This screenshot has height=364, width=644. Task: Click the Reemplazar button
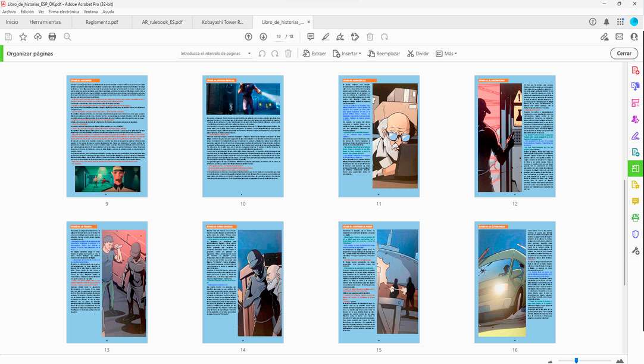(384, 54)
